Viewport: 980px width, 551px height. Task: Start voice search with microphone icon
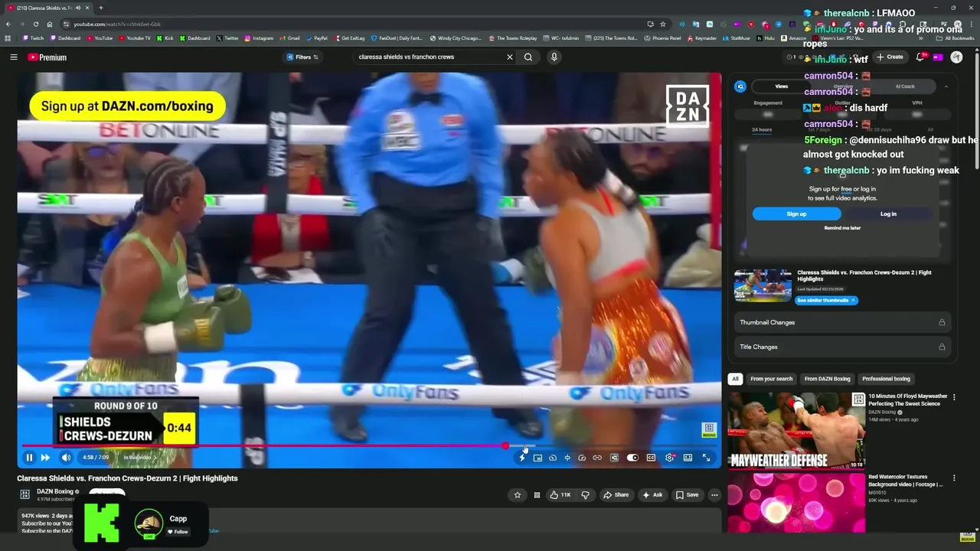click(554, 57)
